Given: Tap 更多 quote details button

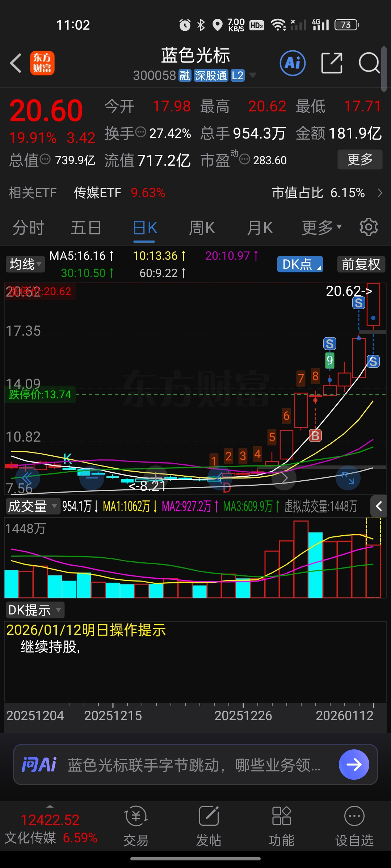Looking at the screenshot, I should tap(360, 159).
